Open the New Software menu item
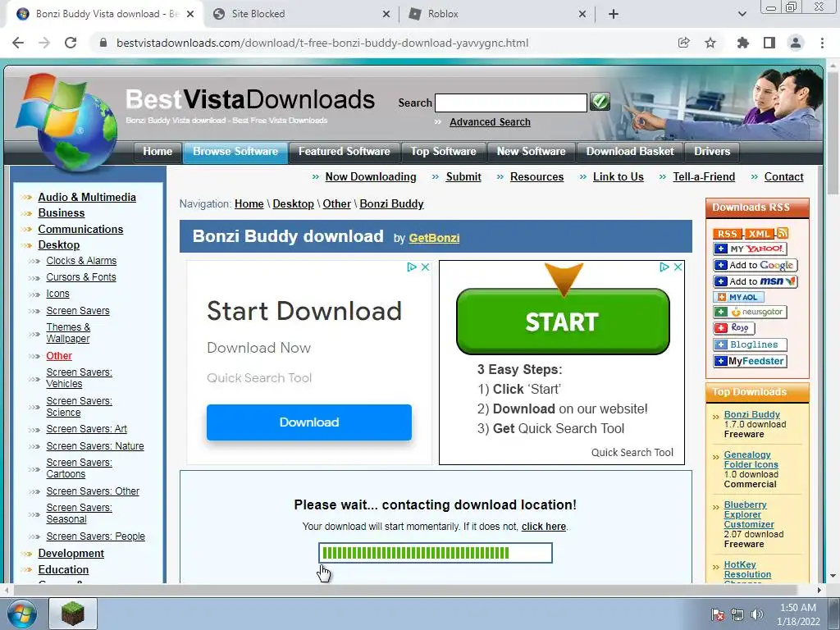Image resolution: width=840 pixels, height=630 pixels. pyautogui.click(x=531, y=152)
